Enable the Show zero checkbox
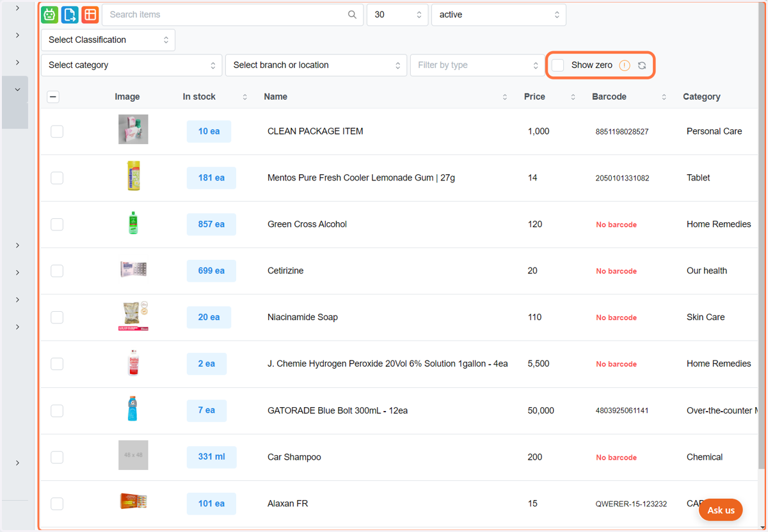The image size is (768, 532). click(558, 65)
